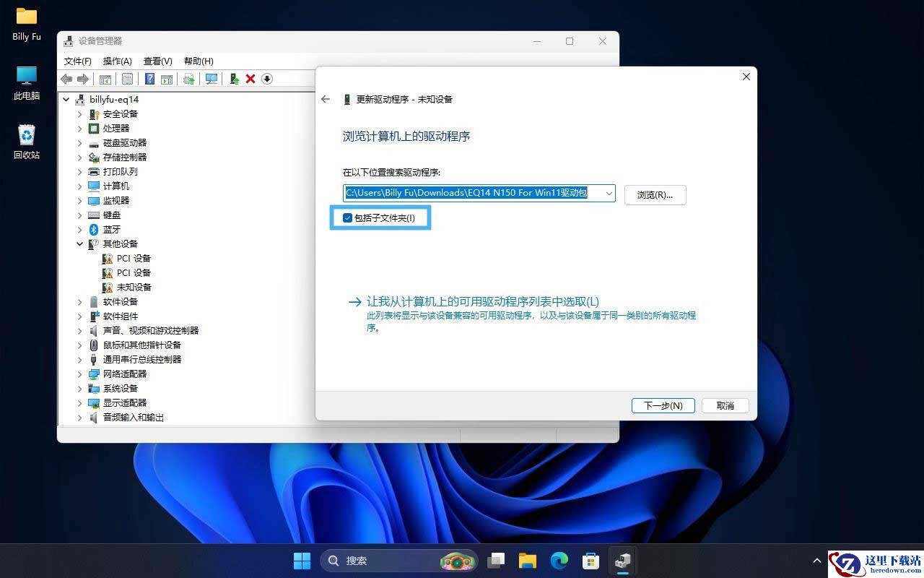This screenshot has height=578, width=924.
Task: Click the 安全设备 category icon
Action: pyautogui.click(x=94, y=114)
